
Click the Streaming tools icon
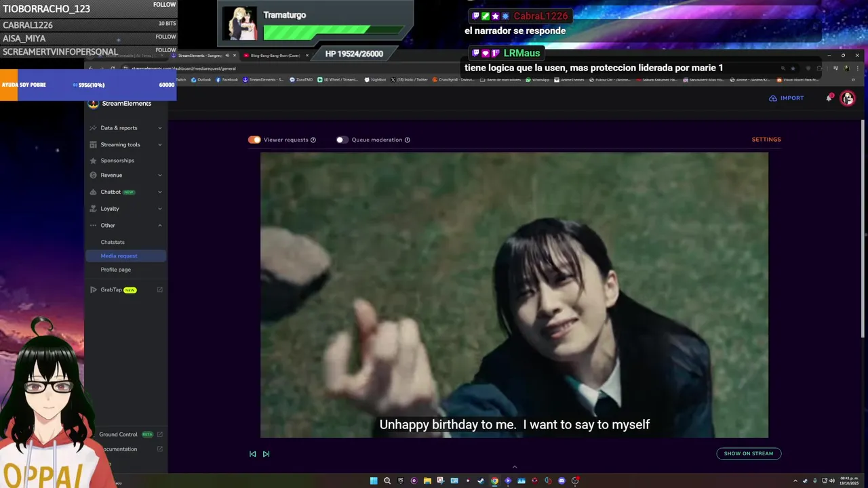94,144
